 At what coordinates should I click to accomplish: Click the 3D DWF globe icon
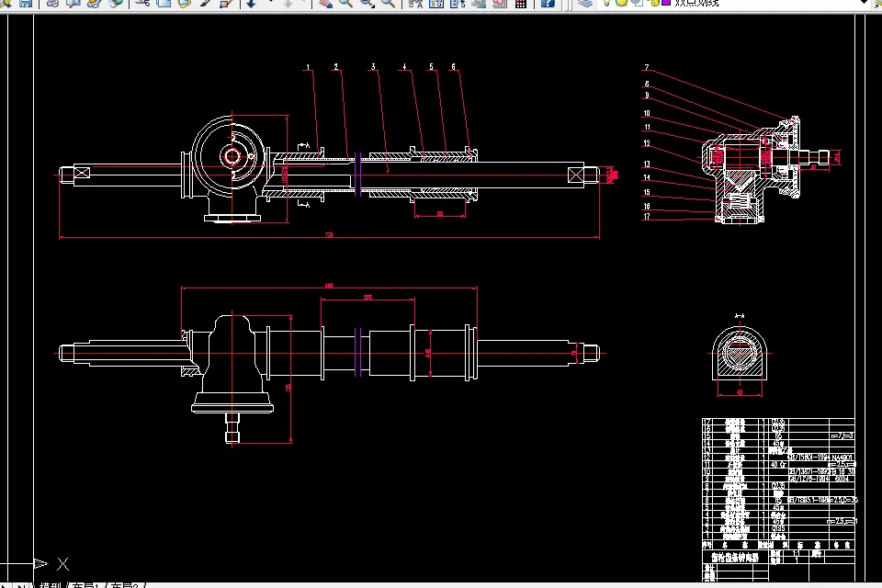[116, 3]
